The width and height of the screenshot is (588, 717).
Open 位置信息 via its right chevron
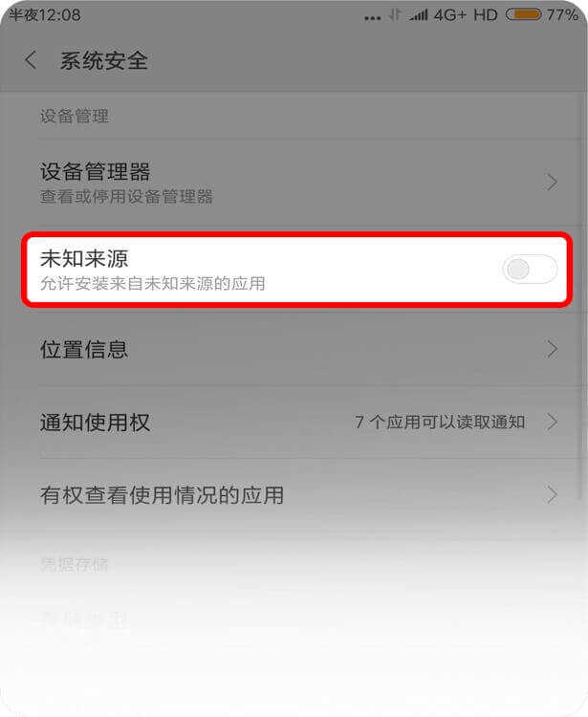[553, 349]
